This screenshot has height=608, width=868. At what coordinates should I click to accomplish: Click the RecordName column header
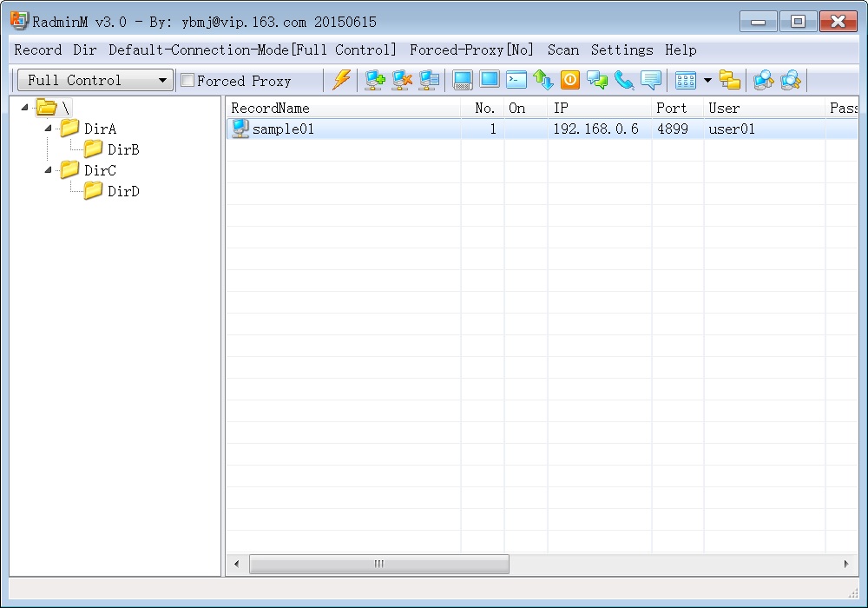343,109
